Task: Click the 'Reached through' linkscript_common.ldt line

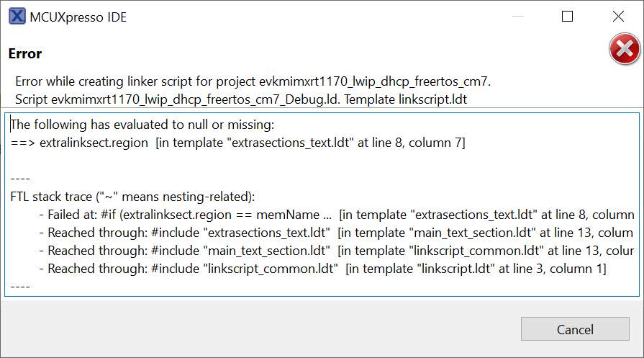Action: (324, 269)
